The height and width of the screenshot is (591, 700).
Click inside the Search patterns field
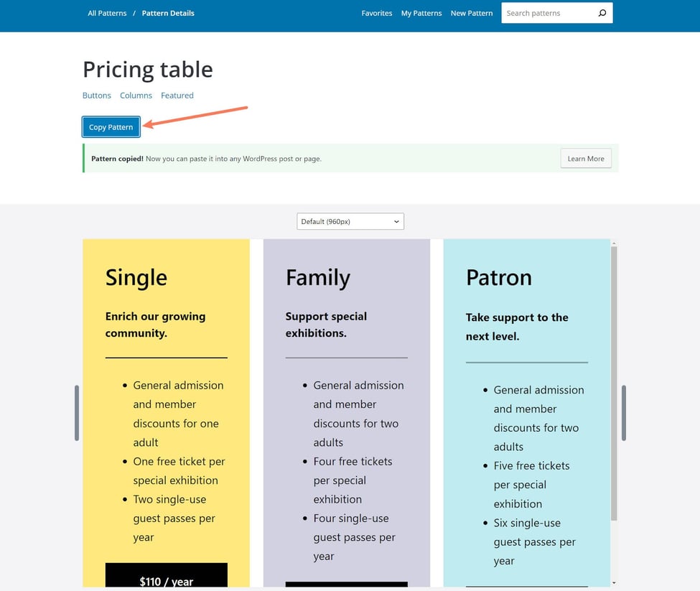coord(546,12)
